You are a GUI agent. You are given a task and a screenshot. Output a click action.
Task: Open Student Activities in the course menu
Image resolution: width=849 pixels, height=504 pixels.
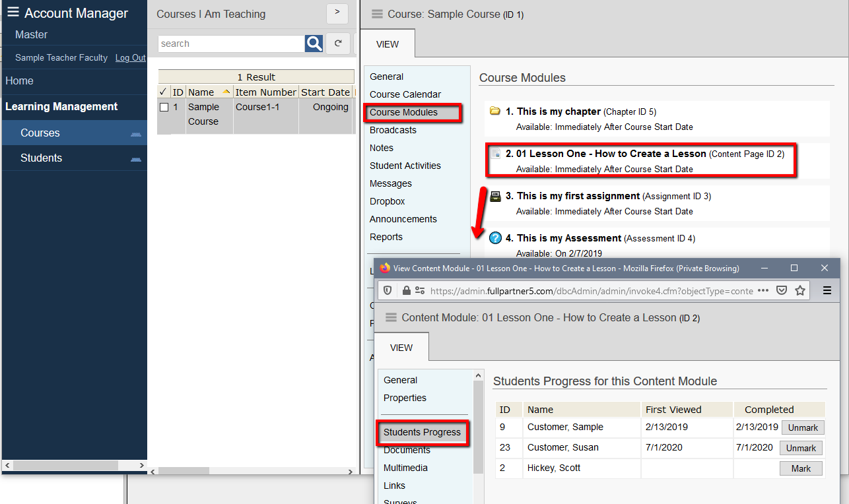405,166
